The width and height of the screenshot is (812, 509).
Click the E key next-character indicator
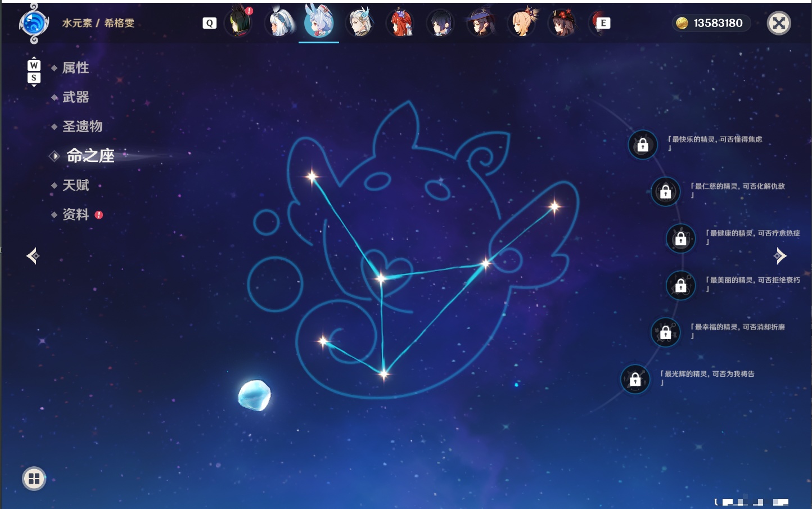[603, 23]
